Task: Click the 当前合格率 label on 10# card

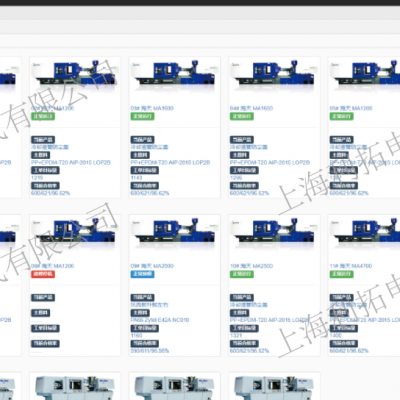Action: 244,343
